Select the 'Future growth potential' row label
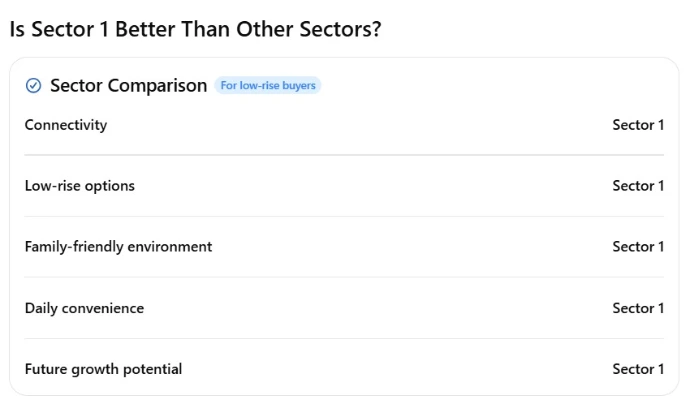Screen dimensions: 690x417 [x=103, y=369]
